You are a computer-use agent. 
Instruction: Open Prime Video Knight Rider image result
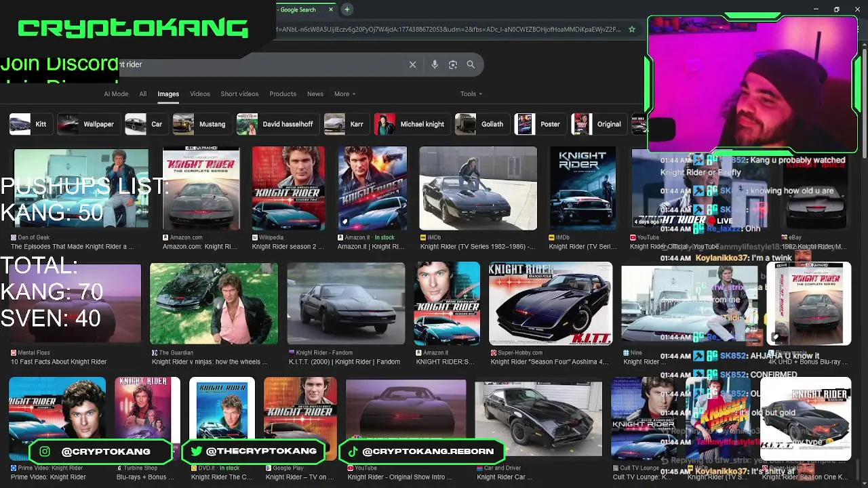click(58, 419)
